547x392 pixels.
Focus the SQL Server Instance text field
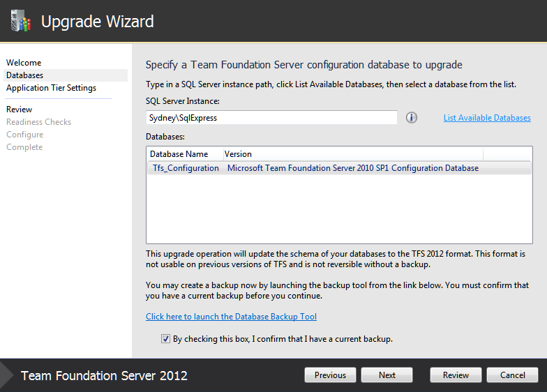click(x=271, y=117)
